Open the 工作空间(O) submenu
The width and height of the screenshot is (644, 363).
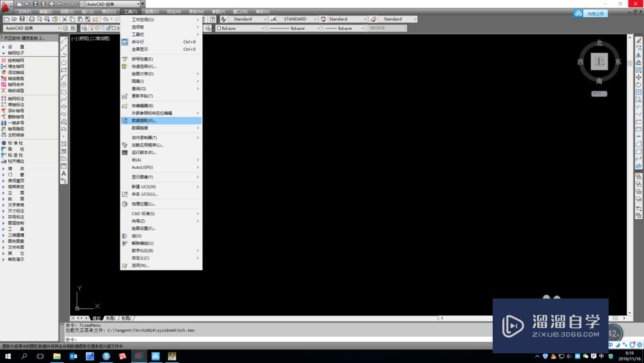161,19
